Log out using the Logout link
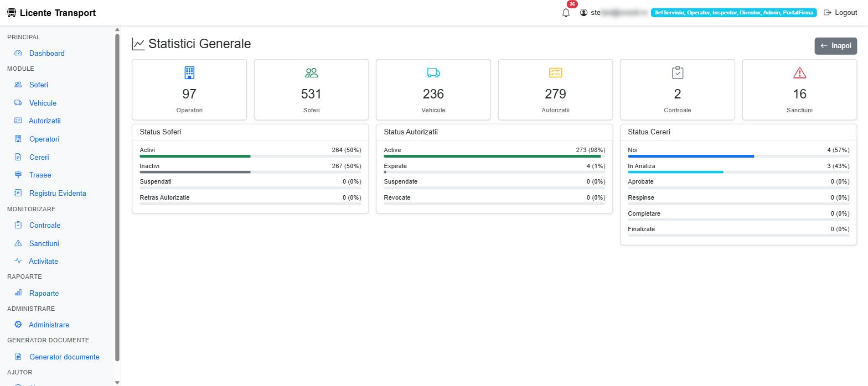 (x=840, y=13)
